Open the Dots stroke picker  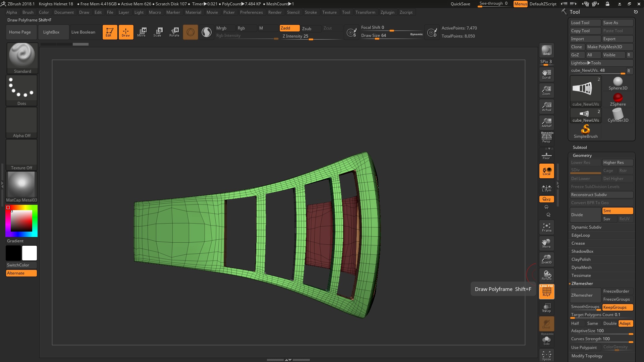[x=21, y=90]
